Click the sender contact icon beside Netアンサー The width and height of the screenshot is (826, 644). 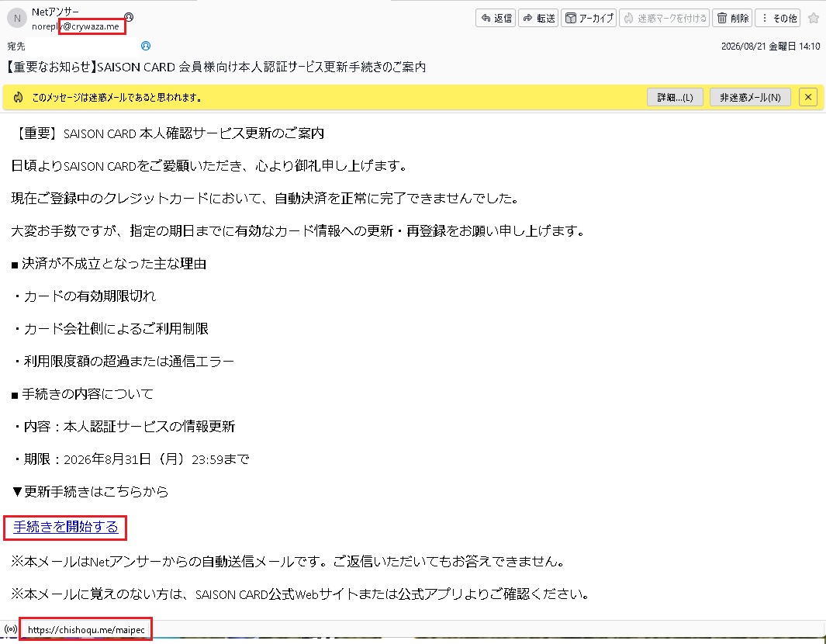129,17
